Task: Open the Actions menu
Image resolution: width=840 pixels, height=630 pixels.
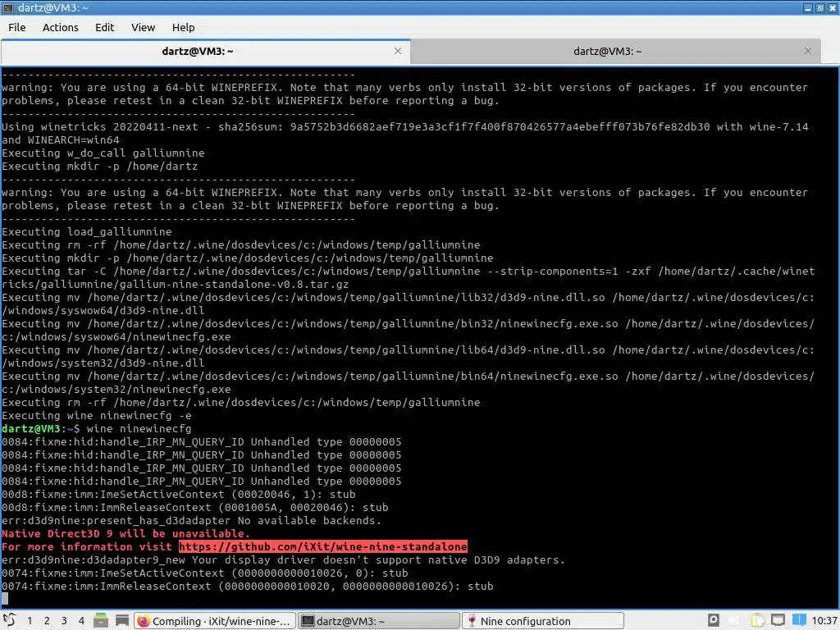Action: coord(60,27)
